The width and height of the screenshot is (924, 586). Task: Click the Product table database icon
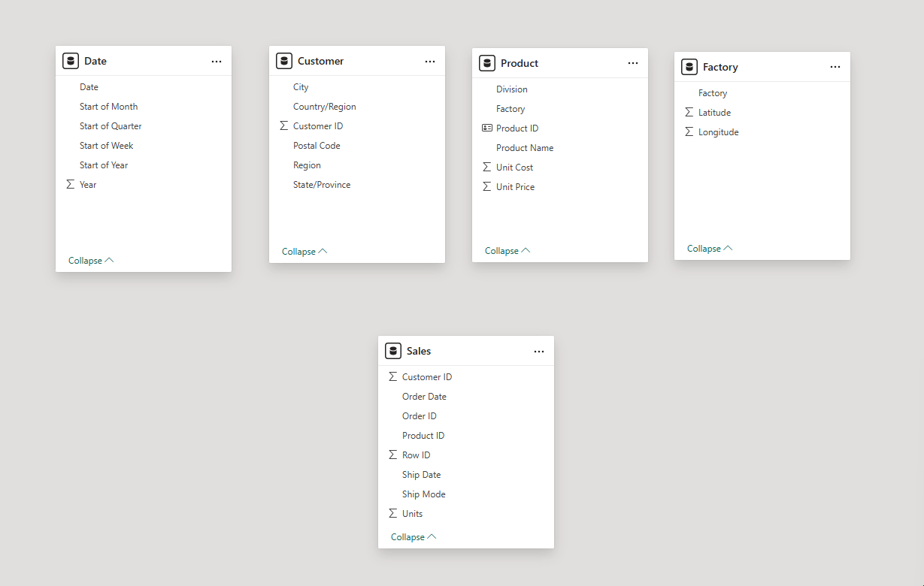(x=487, y=63)
